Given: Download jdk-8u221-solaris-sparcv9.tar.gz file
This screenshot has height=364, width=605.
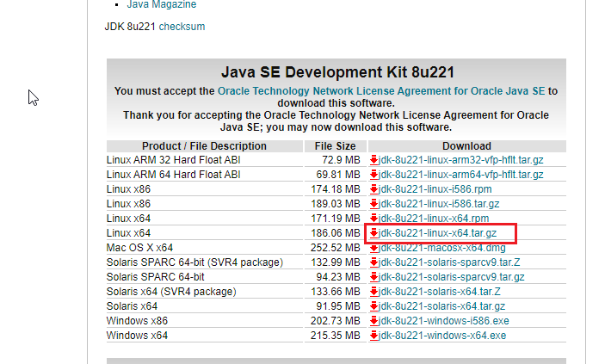Looking at the screenshot, I should pos(453,277).
